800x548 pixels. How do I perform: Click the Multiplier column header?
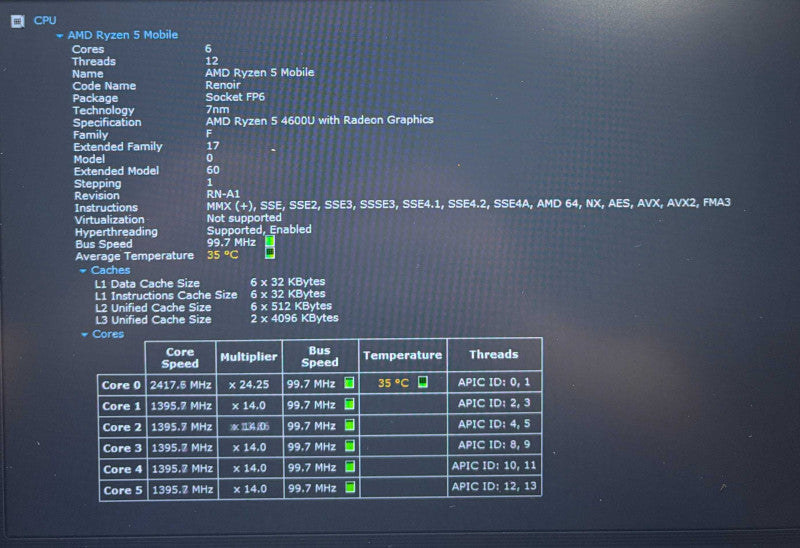tap(248, 357)
